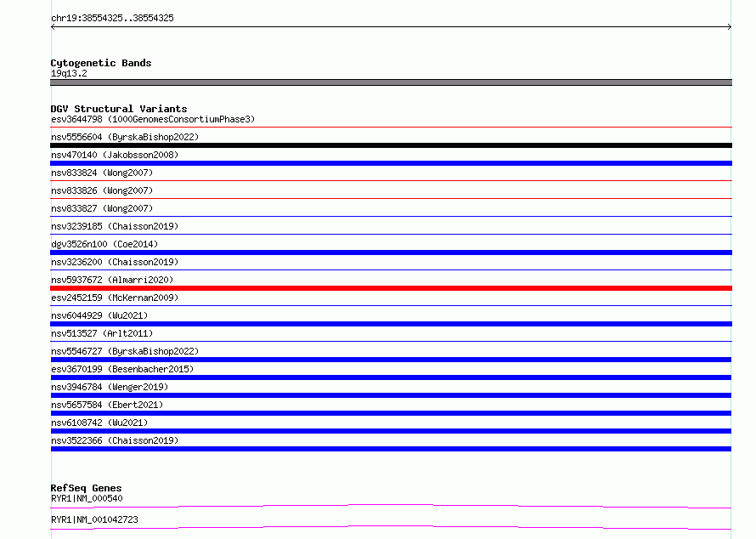Click the blue bar under nsv5546727

(391, 360)
